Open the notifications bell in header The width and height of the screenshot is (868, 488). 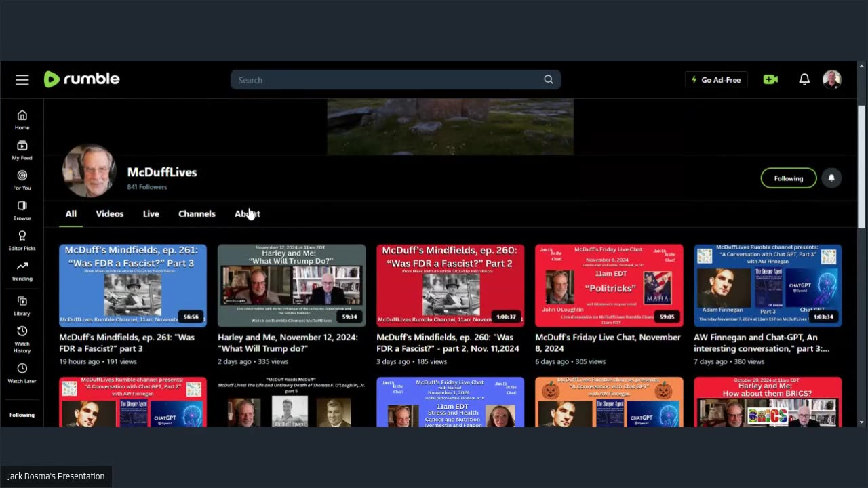point(804,79)
